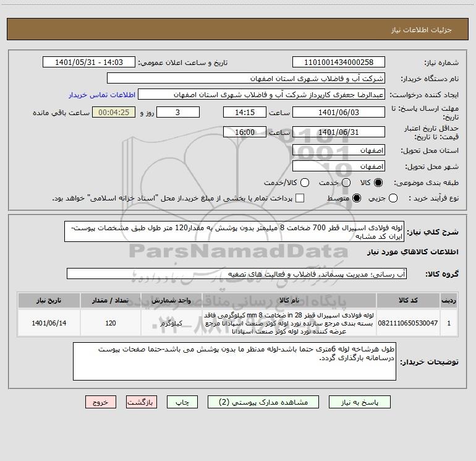Viewport: 476px width, 461px height.
Task: Click the announcement date field 1401/05/31 - 14:03
Action: (89, 62)
